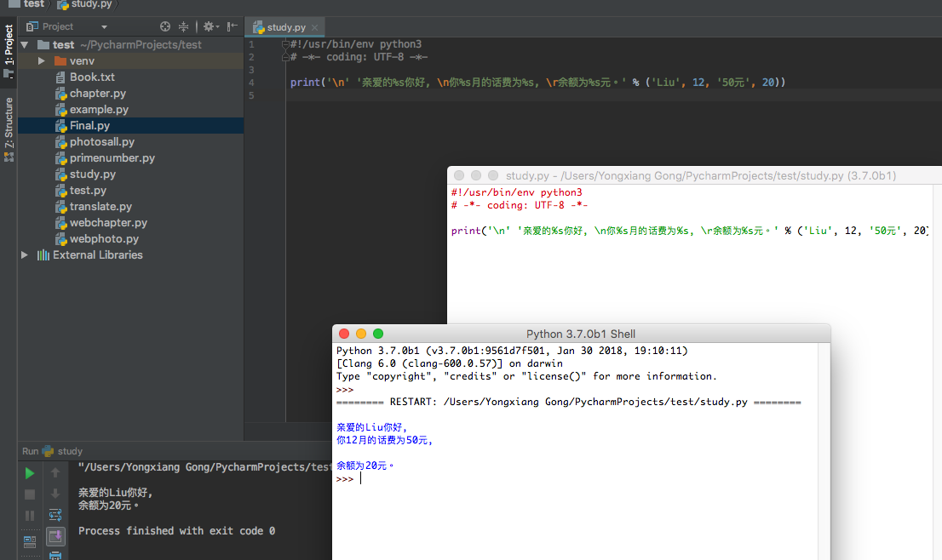Open chapter.py in project tree
Image resolution: width=942 pixels, height=560 pixels.
coord(97,93)
